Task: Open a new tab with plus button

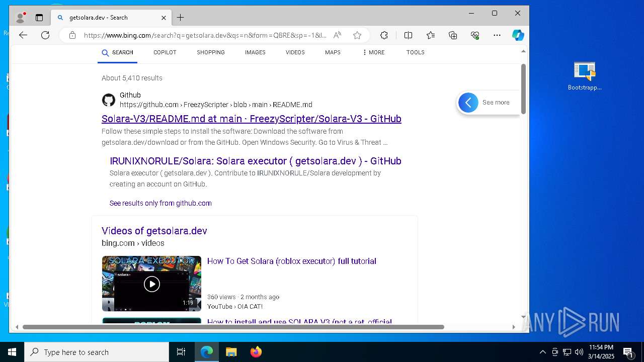Action: (180, 18)
